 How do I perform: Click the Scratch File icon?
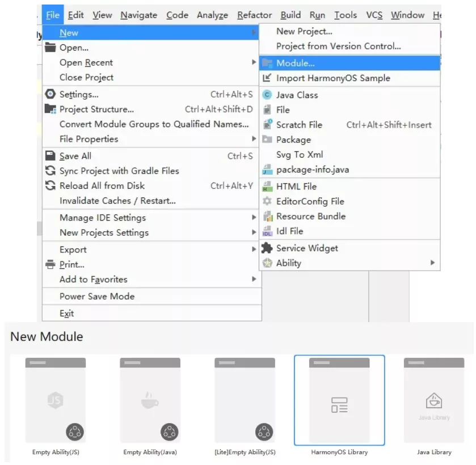[267, 124]
